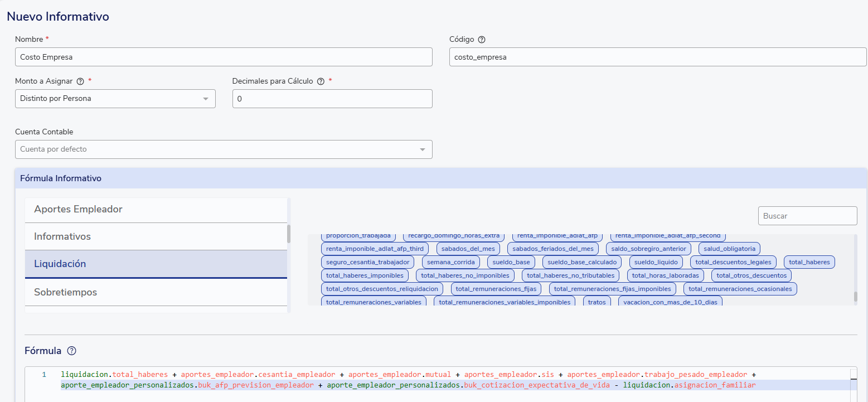Insert the total_descuentos_legales variable

tap(733, 262)
